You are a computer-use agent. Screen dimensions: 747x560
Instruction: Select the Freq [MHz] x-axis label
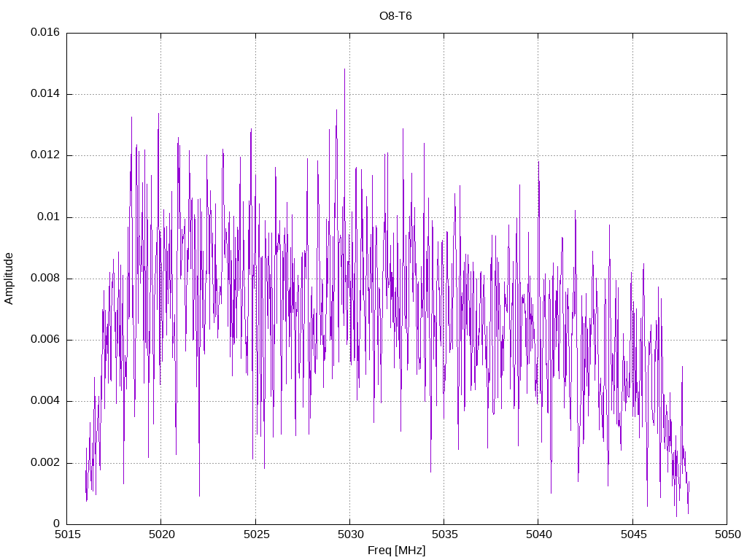396,551
